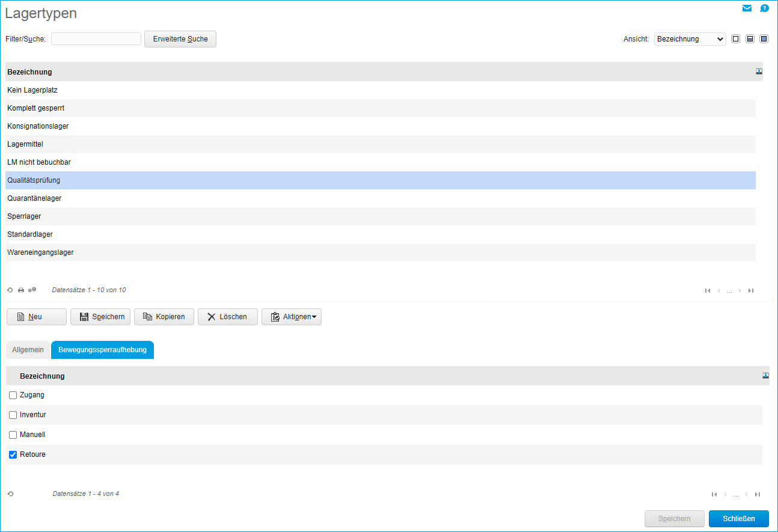Choose the "Konsignationslager" row

(381, 126)
